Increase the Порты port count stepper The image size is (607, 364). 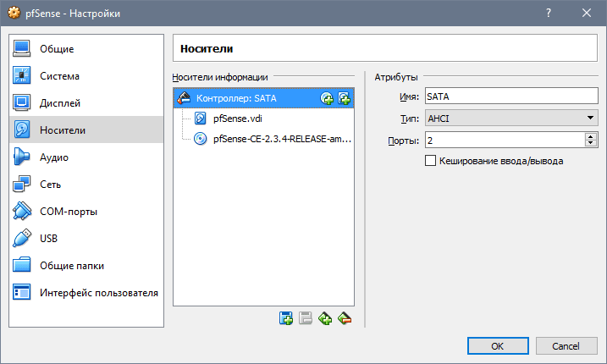pyautogui.click(x=590, y=135)
